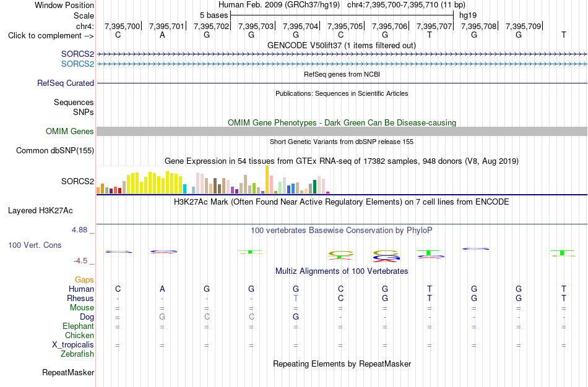This screenshot has height=387, width=588.
Task: Click the X_tropicalis species label
Action: coord(73,345)
